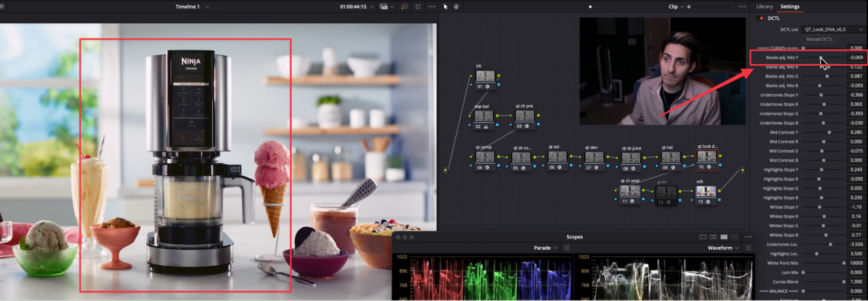The height and width of the screenshot is (301, 868).
Task: Open the node editor three-dot options menu
Action: [742, 7]
